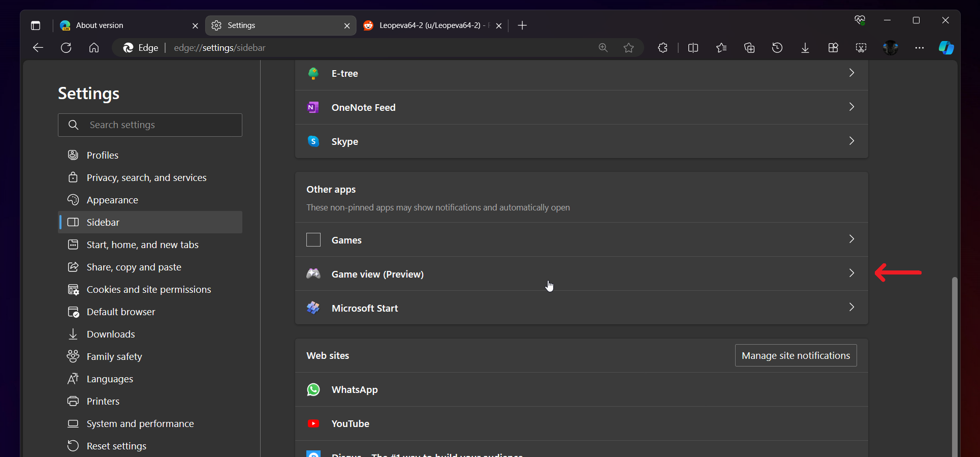Click the Search settings field
Screen dimensions: 980x457
(x=150, y=125)
